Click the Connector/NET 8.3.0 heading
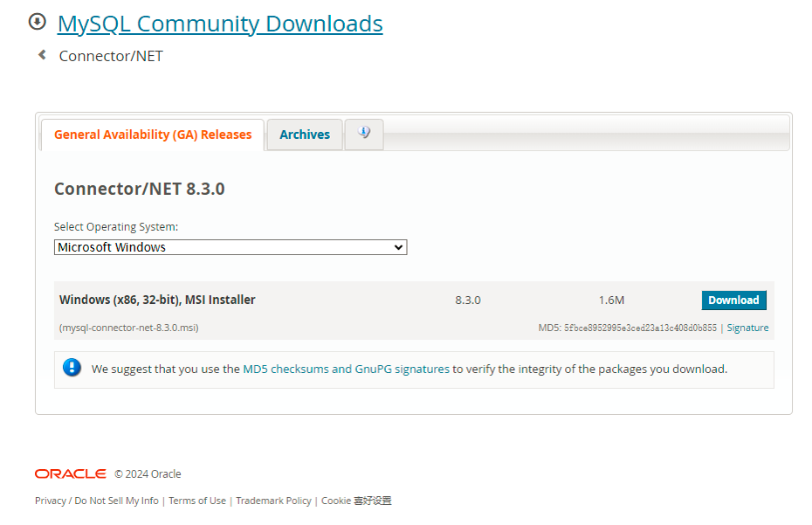Image resolution: width=812 pixels, height=525 pixels. pos(140,190)
